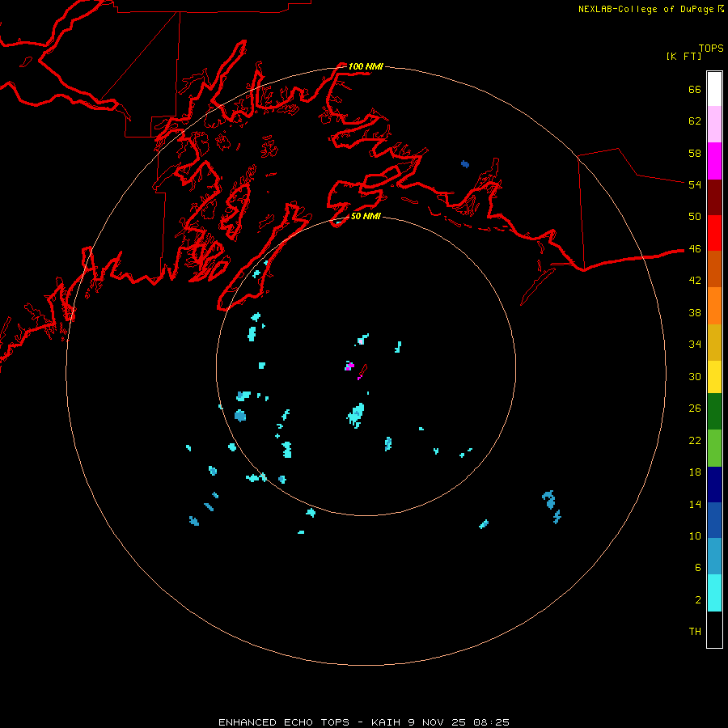The image size is (728, 728).
Task: Click the '2' legend value
Action: [x=698, y=600]
